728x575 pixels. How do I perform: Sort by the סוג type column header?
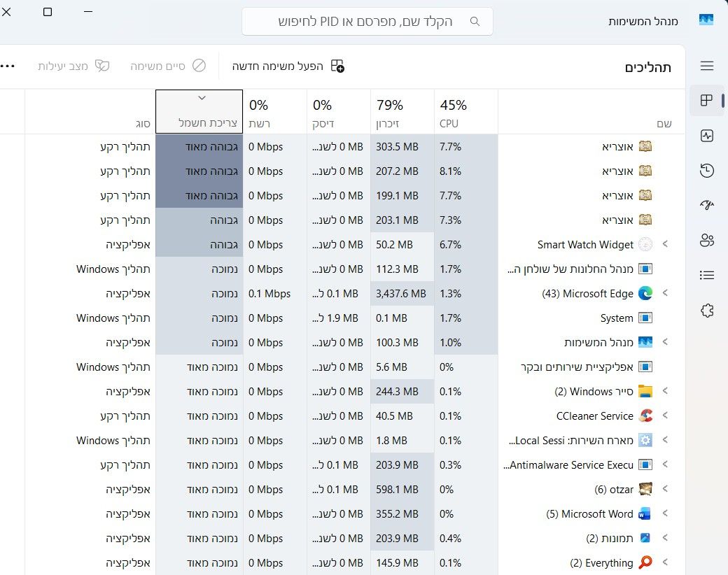[x=90, y=112]
